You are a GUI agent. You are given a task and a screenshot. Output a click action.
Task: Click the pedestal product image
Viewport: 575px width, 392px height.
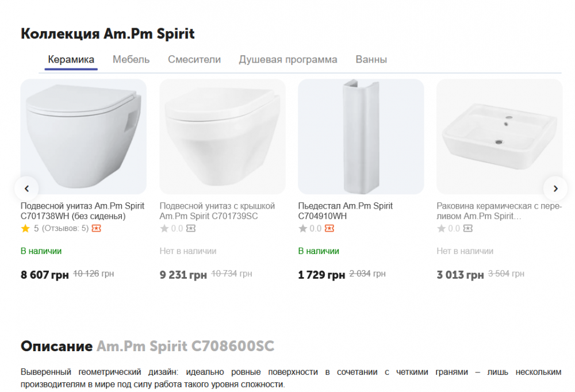pos(361,136)
